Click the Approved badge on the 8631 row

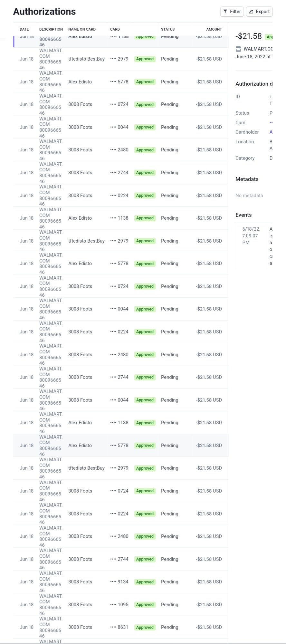[x=145, y=627]
